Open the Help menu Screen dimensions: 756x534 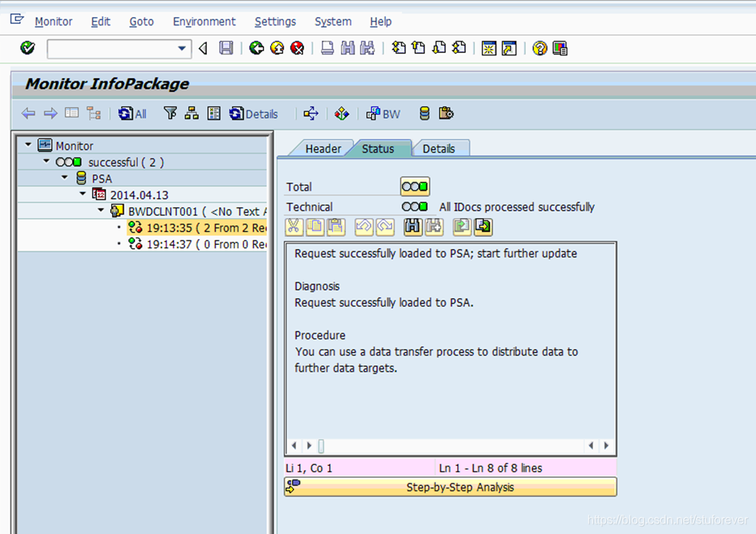(381, 22)
